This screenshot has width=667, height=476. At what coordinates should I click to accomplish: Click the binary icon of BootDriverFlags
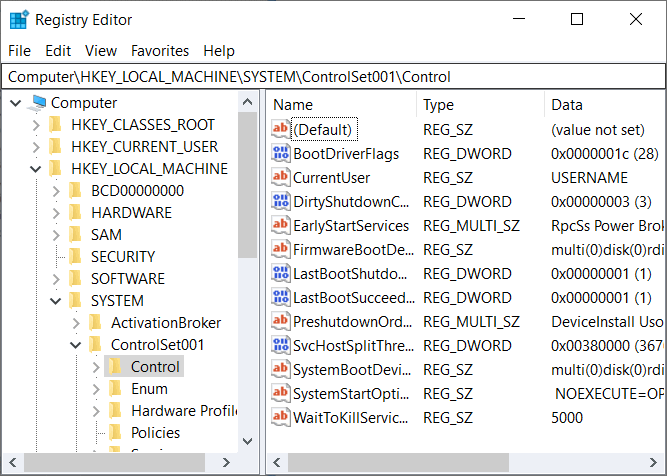[x=280, y=154]
